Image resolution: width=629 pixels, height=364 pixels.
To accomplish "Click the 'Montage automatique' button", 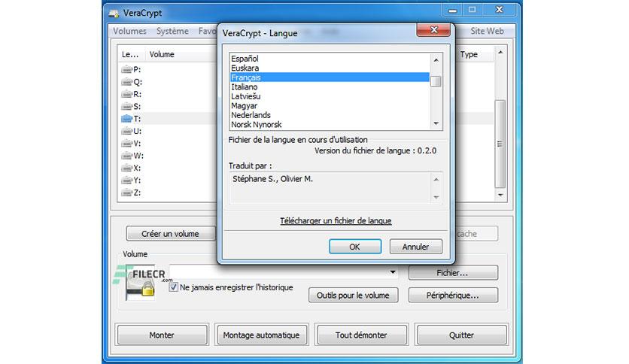I will click(x=261, y=335).
